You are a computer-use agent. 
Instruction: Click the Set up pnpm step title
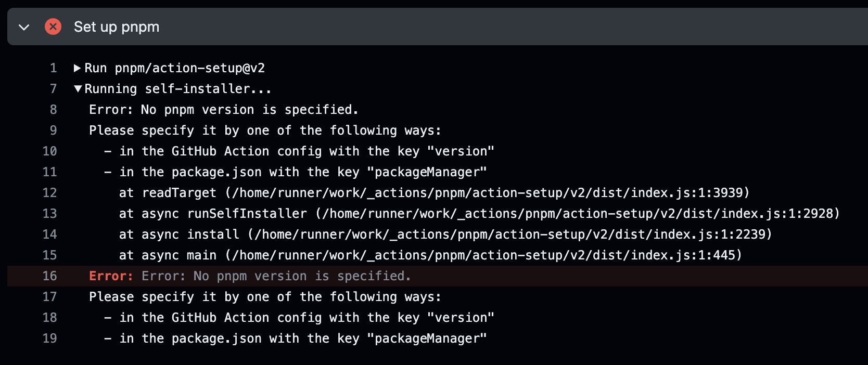117,27
